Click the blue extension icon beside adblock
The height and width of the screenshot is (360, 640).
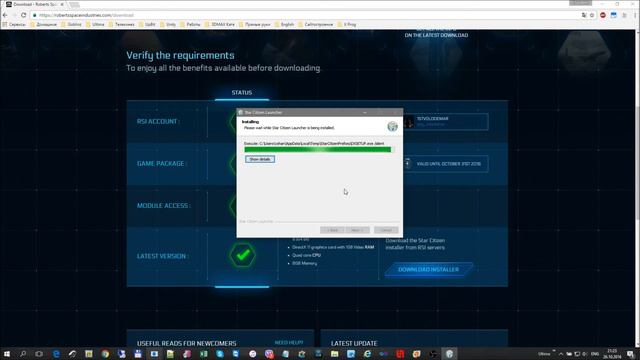[x=613, y=15]
